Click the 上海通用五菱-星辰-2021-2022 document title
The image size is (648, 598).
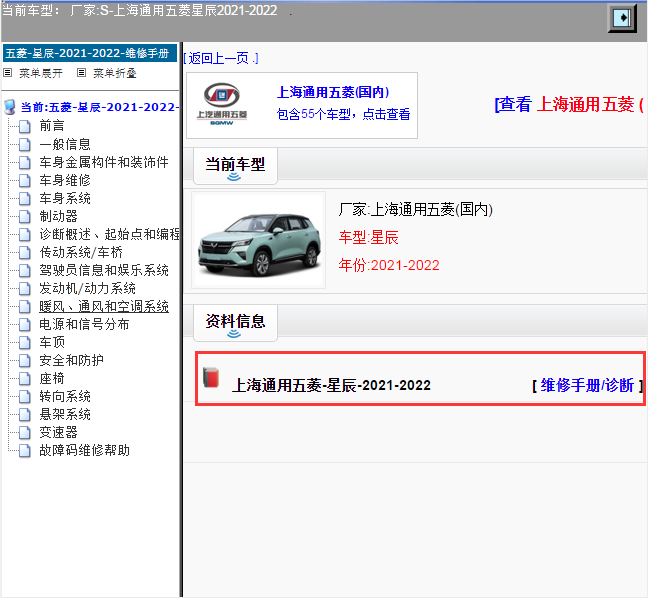click(331, 386)
